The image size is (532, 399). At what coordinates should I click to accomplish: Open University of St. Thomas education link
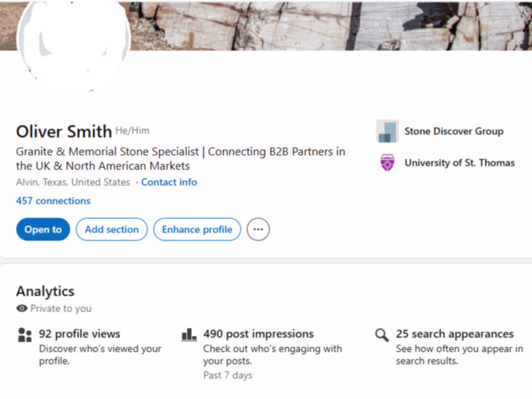pyautogui.click(x=459, y=163)
